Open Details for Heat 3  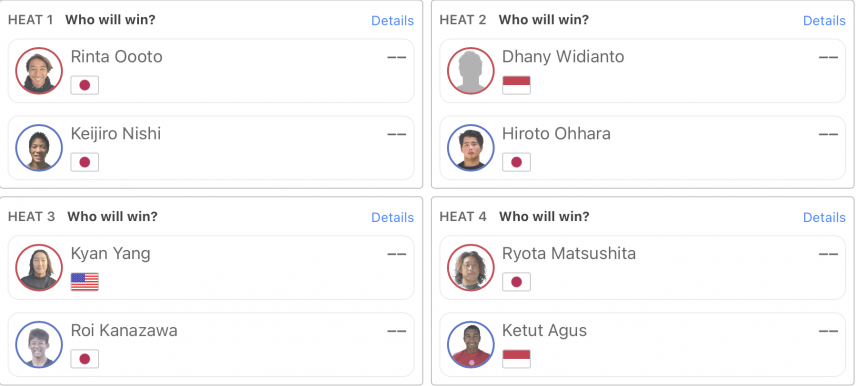393,217
